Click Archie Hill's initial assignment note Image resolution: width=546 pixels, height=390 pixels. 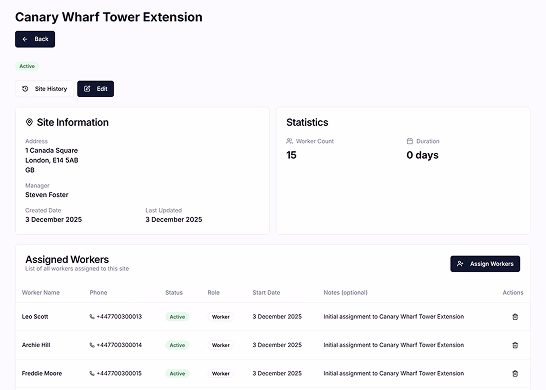tap(394, 345)
